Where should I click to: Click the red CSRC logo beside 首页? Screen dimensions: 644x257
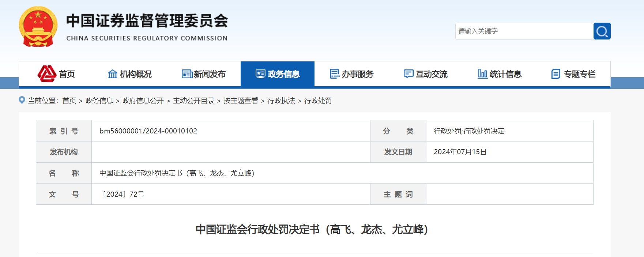47,74
